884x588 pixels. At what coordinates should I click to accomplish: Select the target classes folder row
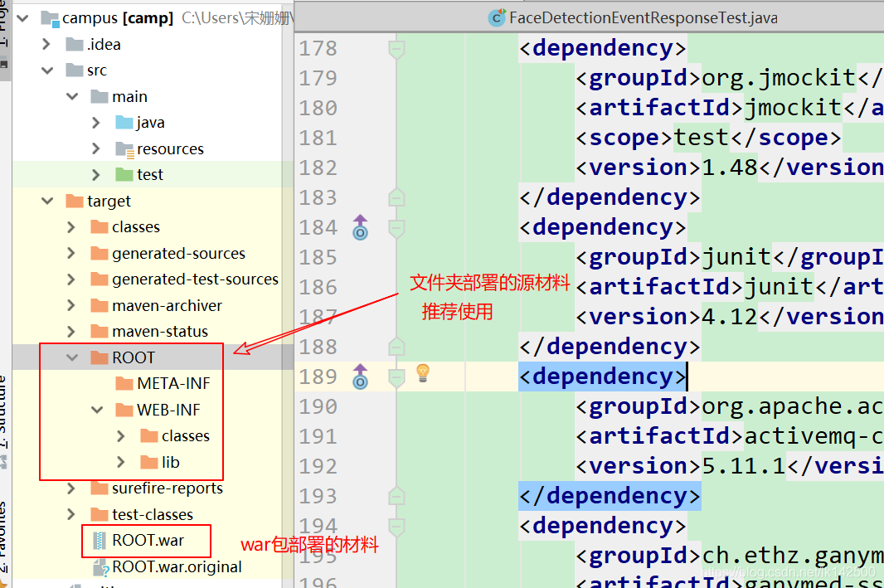tap(153, 226)
